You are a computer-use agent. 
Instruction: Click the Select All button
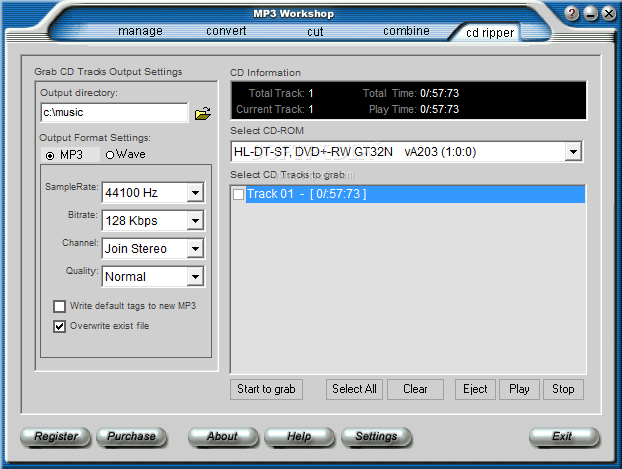[354, 389]
